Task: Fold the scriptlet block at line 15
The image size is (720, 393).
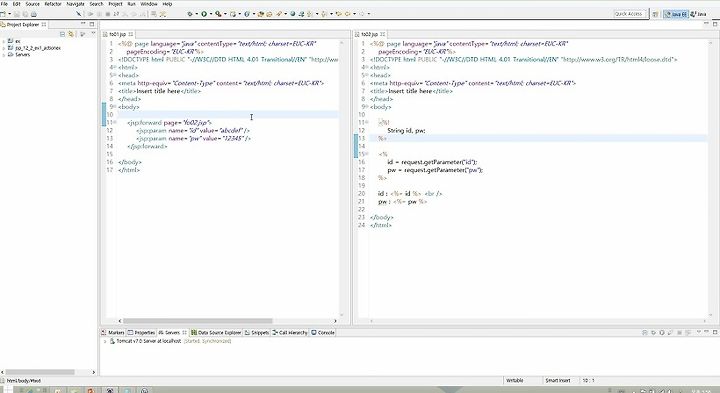Action: (366, 154)
